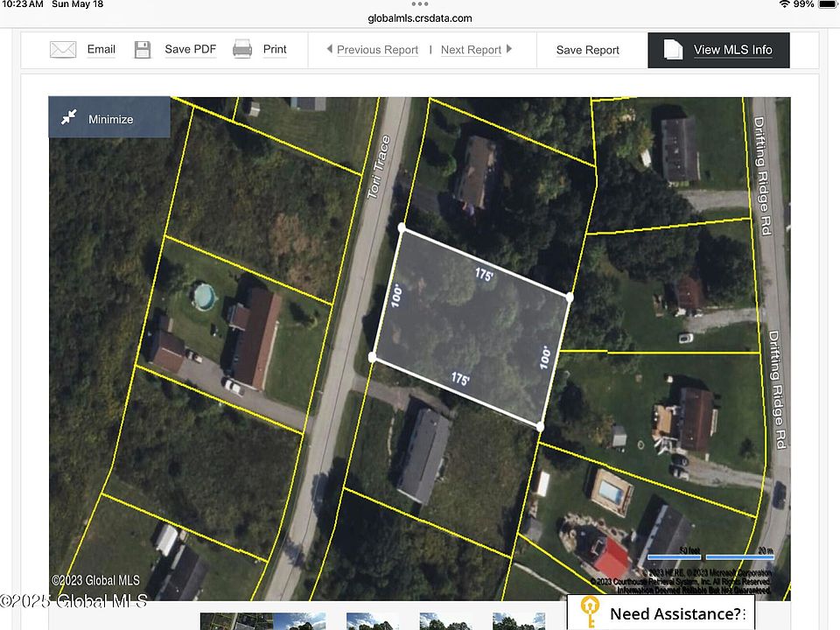This screenshot has height=630, width=840.
Task: Click the left 100' dimension label
Action: coord(395,296)
